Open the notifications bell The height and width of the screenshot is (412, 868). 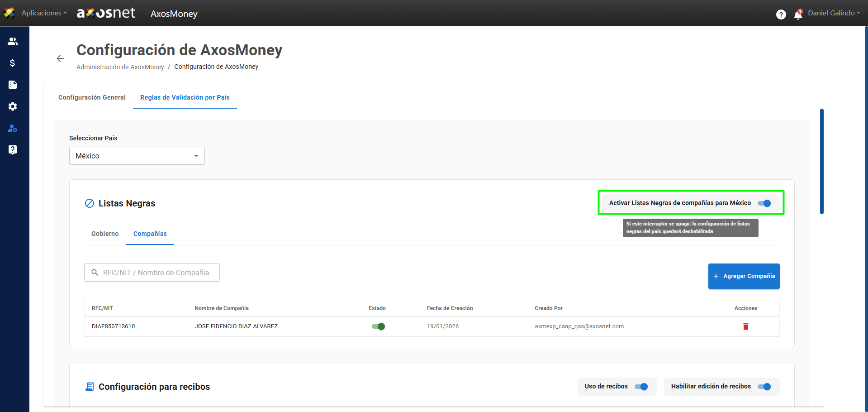798,14
